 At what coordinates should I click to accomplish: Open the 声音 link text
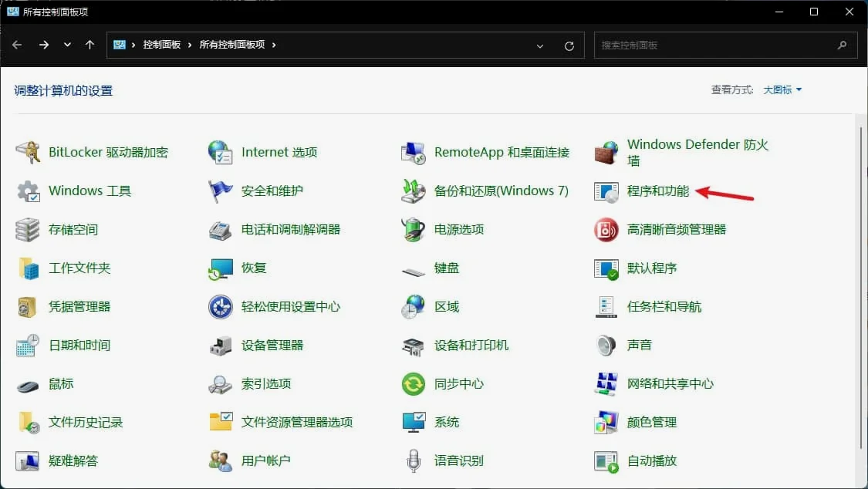[x=639, y=346]
